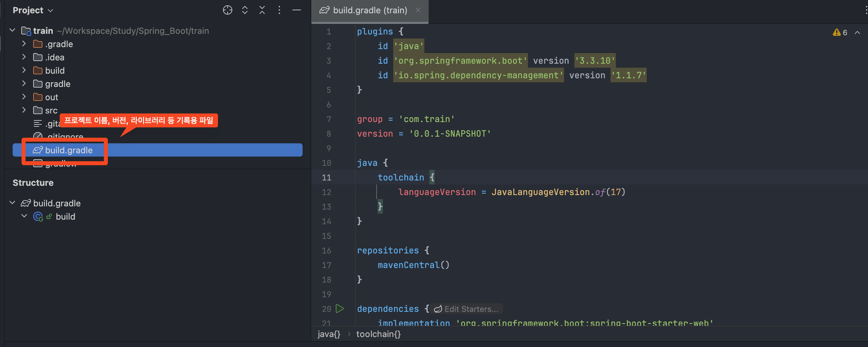Click the Collapse All icon in the Project panel
This screenshot has width=868, height=347.
coord(262,10)
